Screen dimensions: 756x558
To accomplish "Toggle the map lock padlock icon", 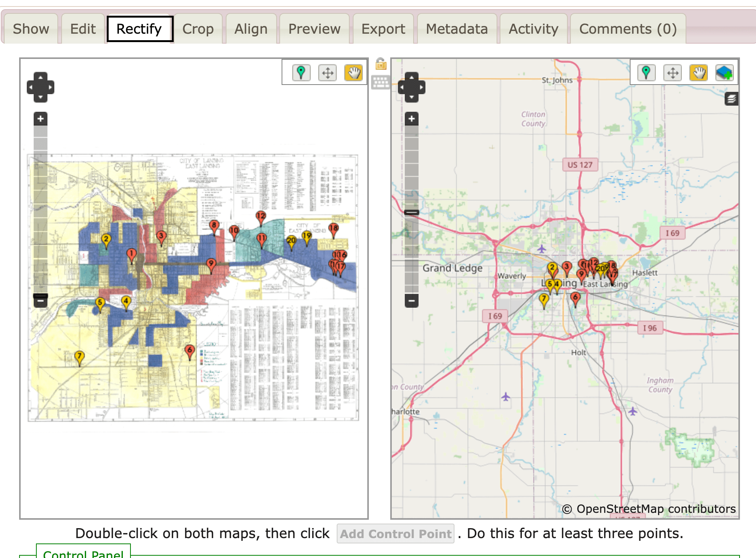I will coord(381,64).
